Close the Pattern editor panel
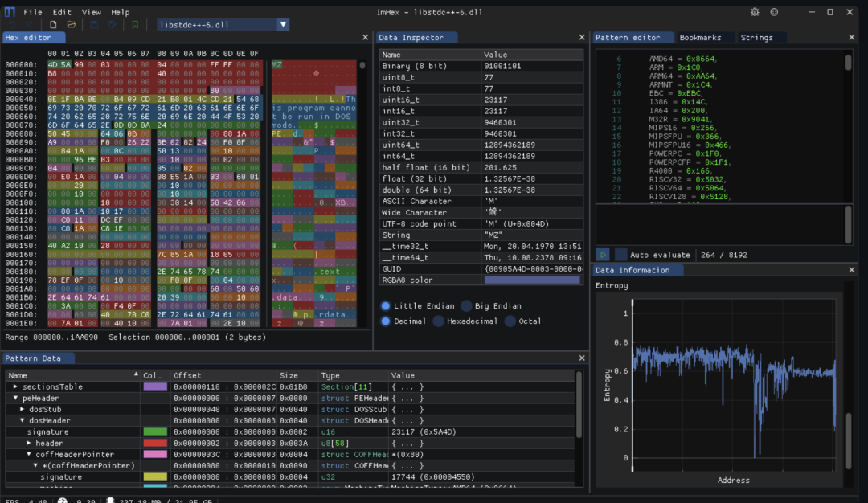Screen dimensions: 868x503 point(851,37)
